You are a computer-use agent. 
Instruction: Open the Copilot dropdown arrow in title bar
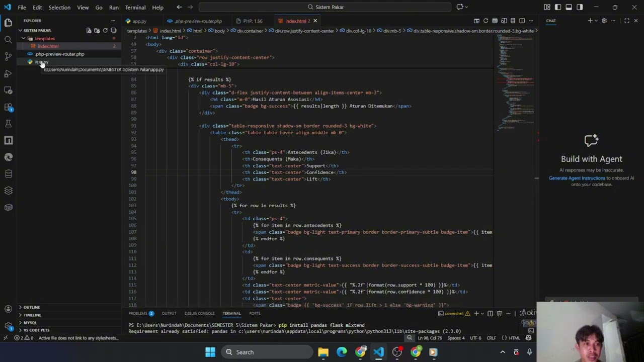point(466,7)
